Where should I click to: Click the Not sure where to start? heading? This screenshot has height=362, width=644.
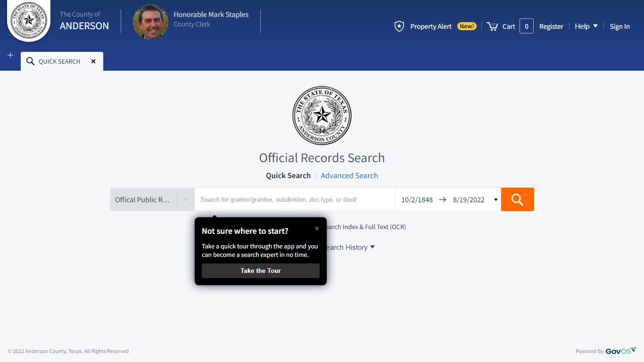point(245,231)
